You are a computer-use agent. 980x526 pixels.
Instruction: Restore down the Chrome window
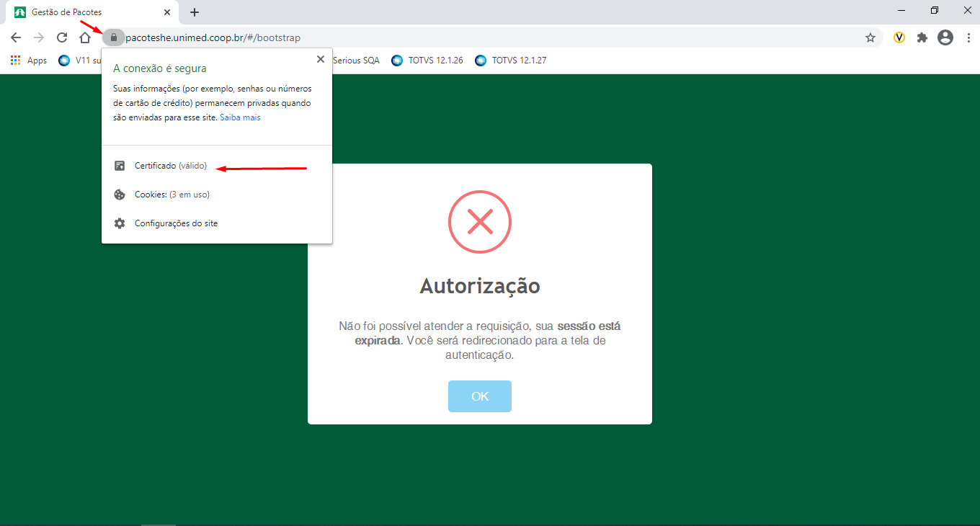pyautogui.click(x=935, y=10)
